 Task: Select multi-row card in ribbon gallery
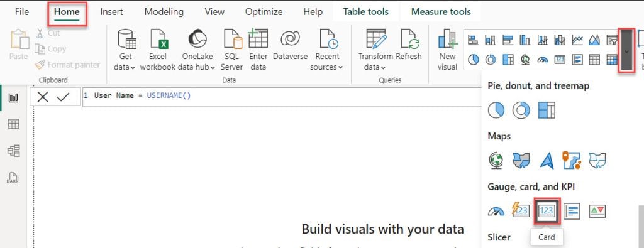pos(577,60)
